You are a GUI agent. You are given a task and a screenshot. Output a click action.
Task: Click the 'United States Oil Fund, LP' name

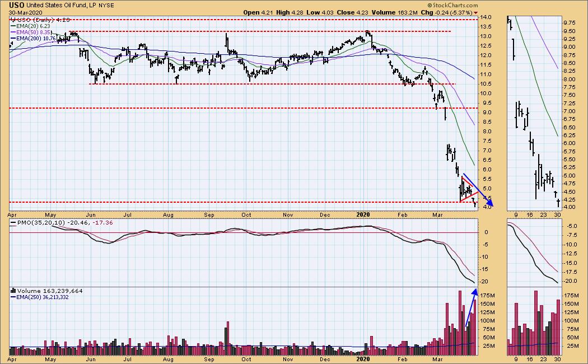[62, 6]
